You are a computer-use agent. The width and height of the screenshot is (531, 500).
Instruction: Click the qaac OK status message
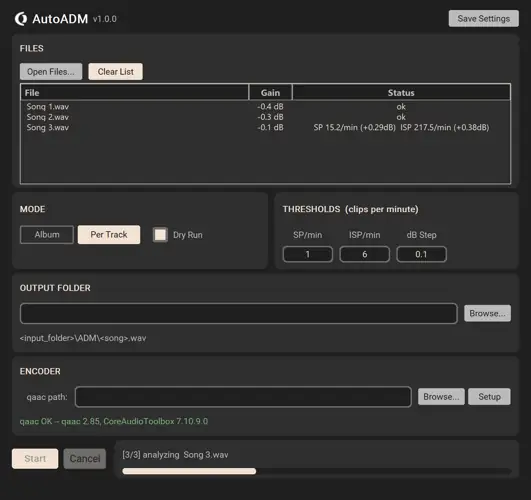click(x=114, y=421)
